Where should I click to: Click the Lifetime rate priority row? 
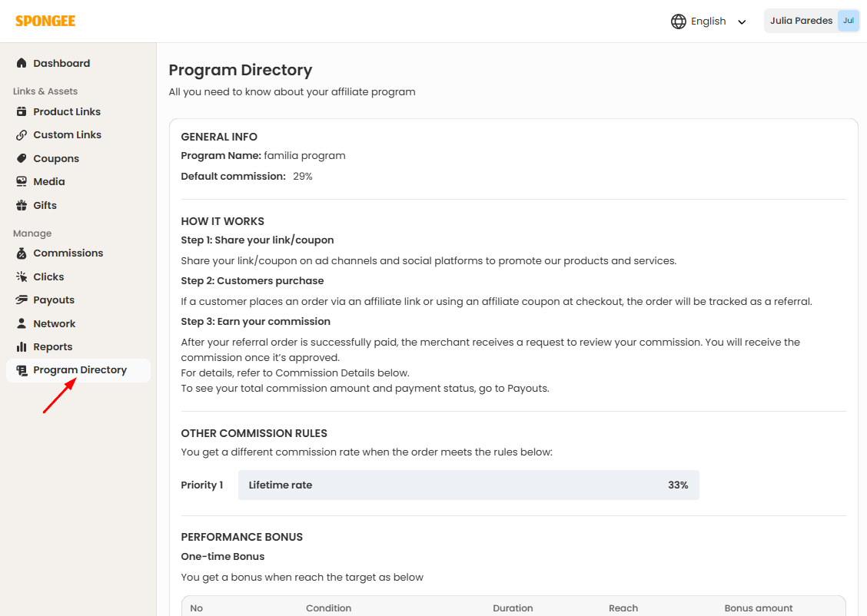[468, 485]
